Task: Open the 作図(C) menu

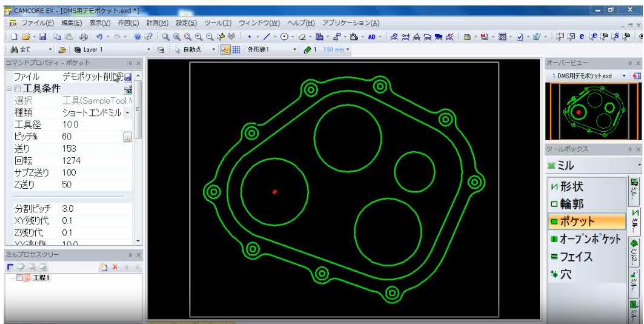Action: [x=128, y=23]
